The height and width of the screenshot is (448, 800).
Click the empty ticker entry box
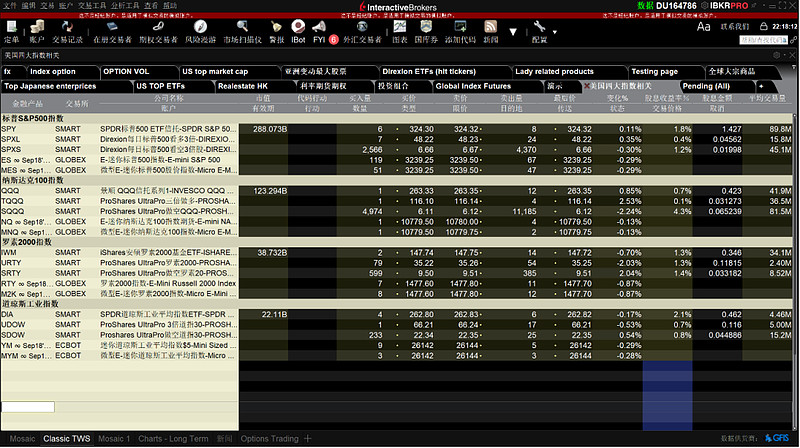click(28, 407)
